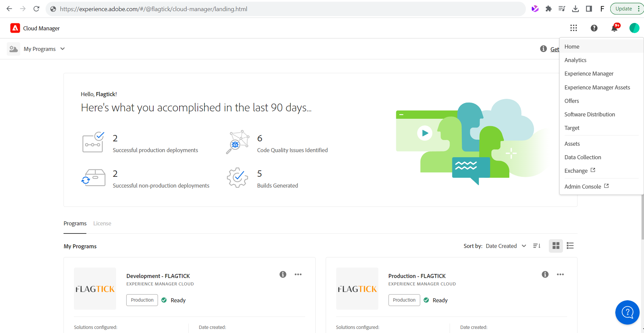The height and width of the screenshot is (333, 644).
Task: Click the browser address bar
Action: (x=287, y=9)
